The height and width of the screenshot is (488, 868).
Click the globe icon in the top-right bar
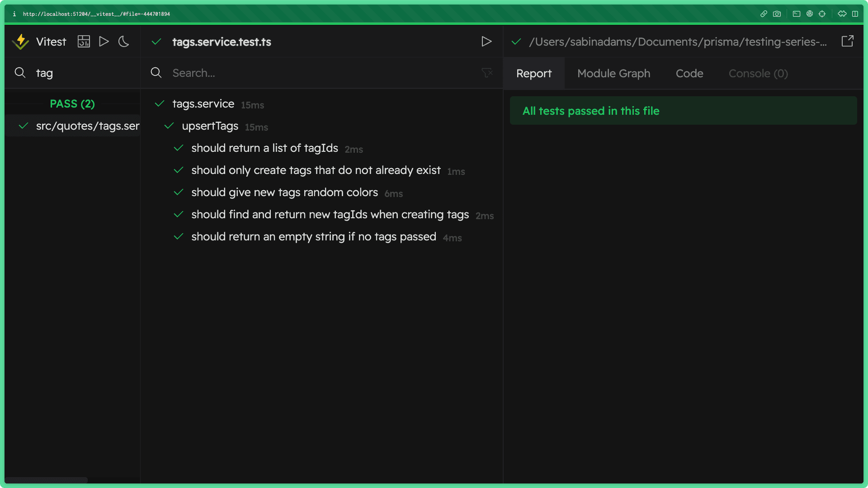pos(809,14)
